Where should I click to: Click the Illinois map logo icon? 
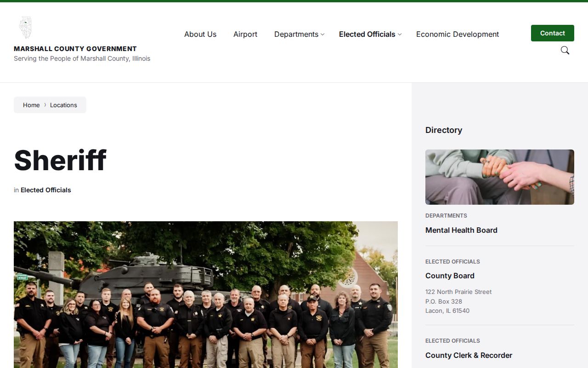pyautogui.click(x=25, y=28)
